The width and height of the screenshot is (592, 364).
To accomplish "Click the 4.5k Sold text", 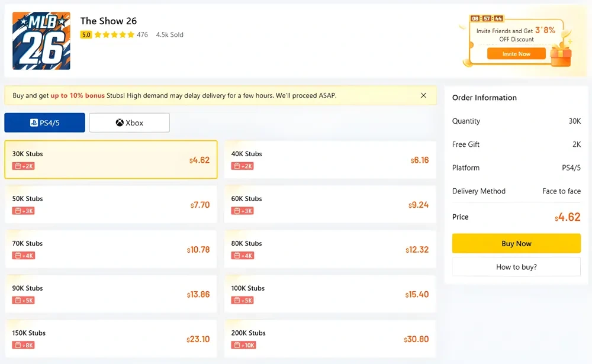I will [169, 35].
